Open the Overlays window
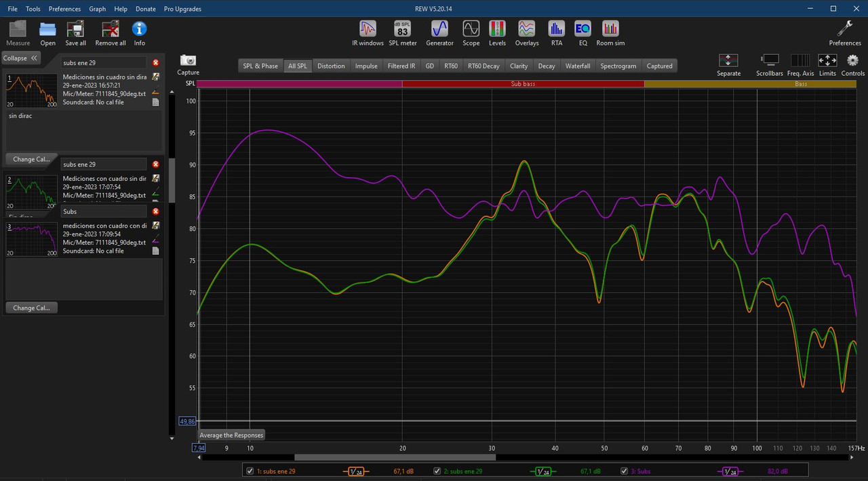 click(x=527, y=33)
